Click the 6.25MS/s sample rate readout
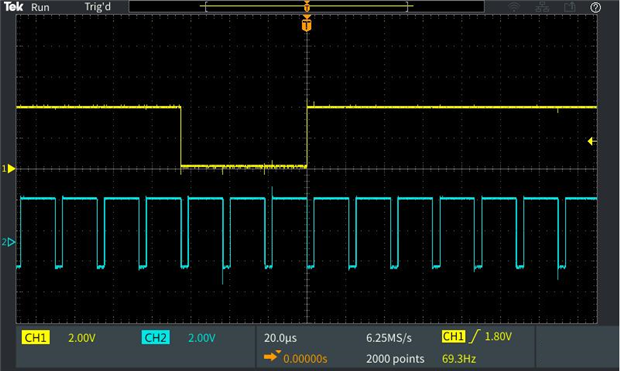Screen dimensions: 620x371 tap(389, 338)
